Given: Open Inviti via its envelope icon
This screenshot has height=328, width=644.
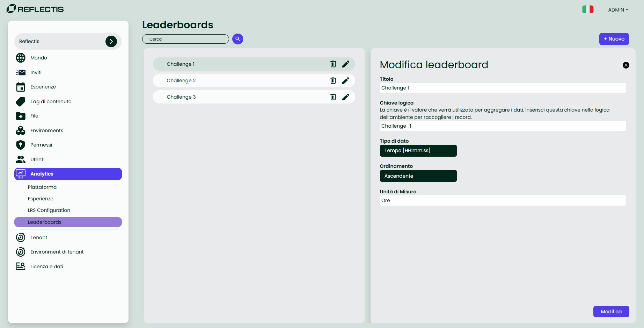Looking at the screenshot, I should click(21, 72).
